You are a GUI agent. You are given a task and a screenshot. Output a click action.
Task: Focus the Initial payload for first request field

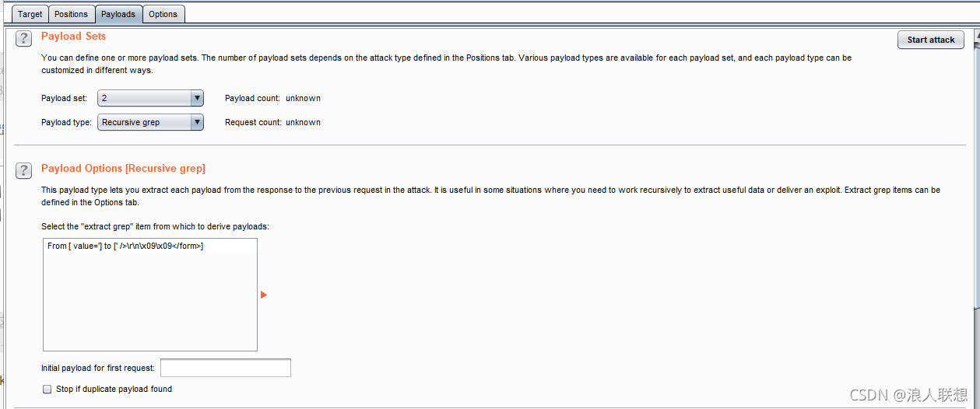226,368
